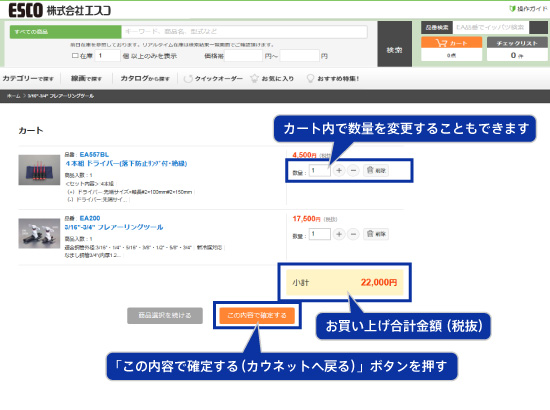Focus the keyword search input field
Viewport: 550px width, 410px height.
pos(244,32)
